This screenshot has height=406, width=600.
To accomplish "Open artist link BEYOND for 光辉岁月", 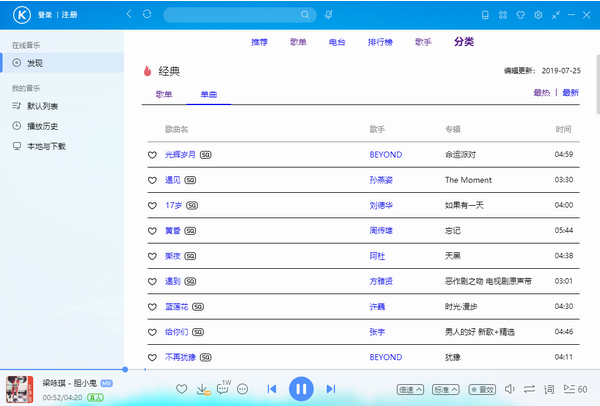I will click(386, 155).
